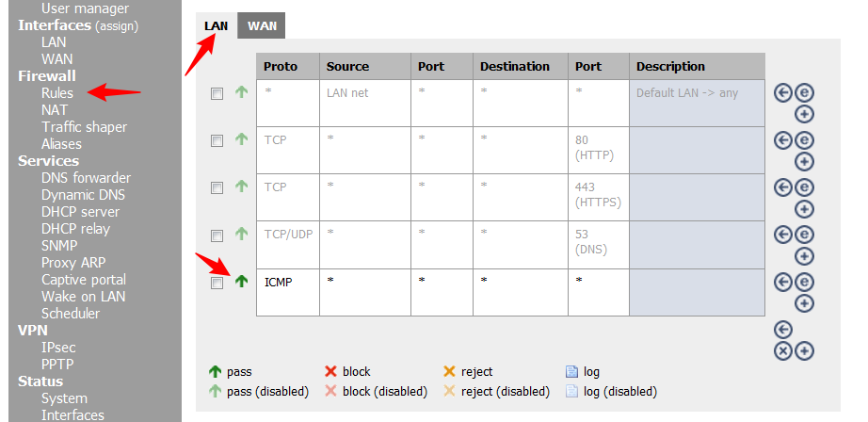Delete selected rules with the x icon
Screen dimensions: 868x422
pos(782,350)
